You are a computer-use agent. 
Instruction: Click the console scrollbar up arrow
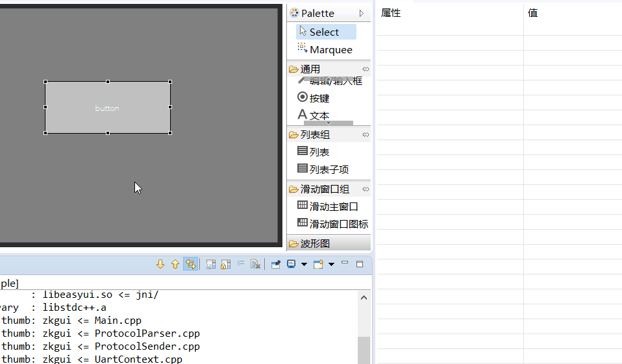coord(364,298)
